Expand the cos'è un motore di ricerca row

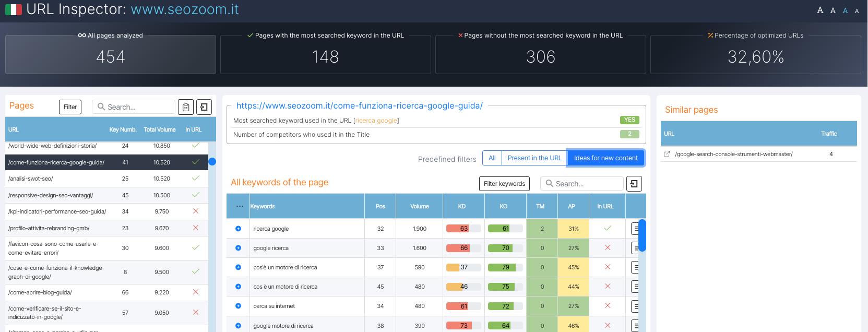click(238, 267)
